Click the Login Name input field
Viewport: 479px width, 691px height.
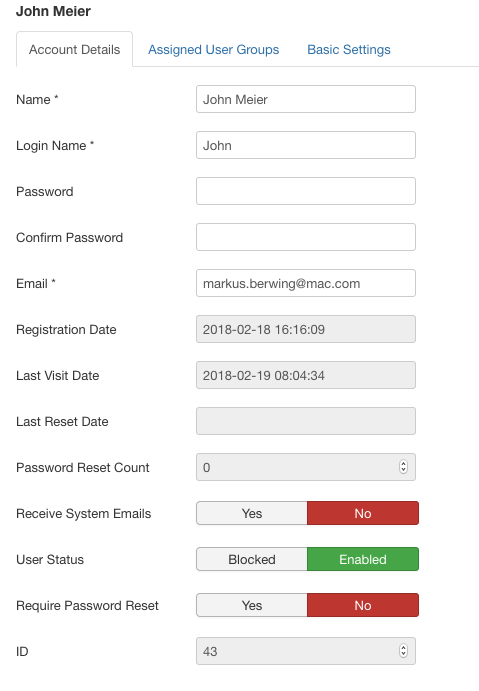(x=306, y=145)
